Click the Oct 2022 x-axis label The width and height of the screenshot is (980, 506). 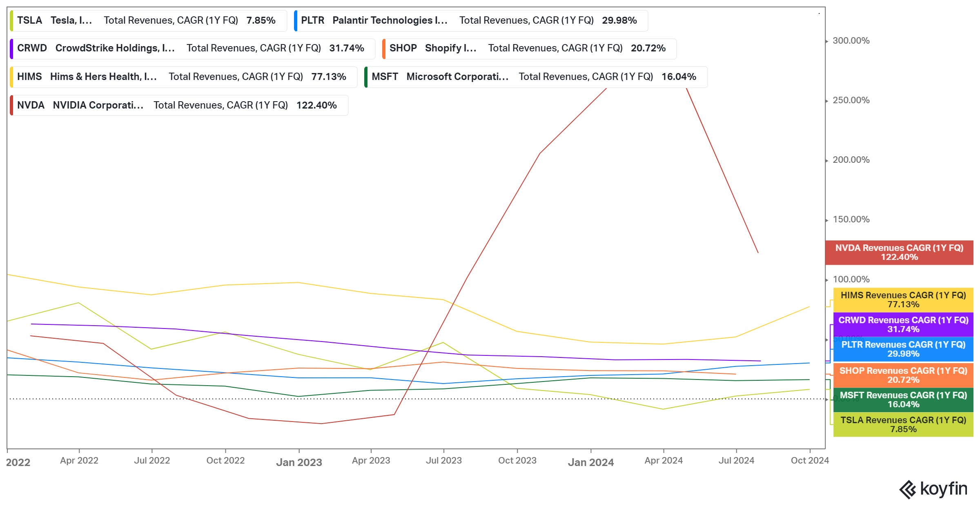point(225,461)
